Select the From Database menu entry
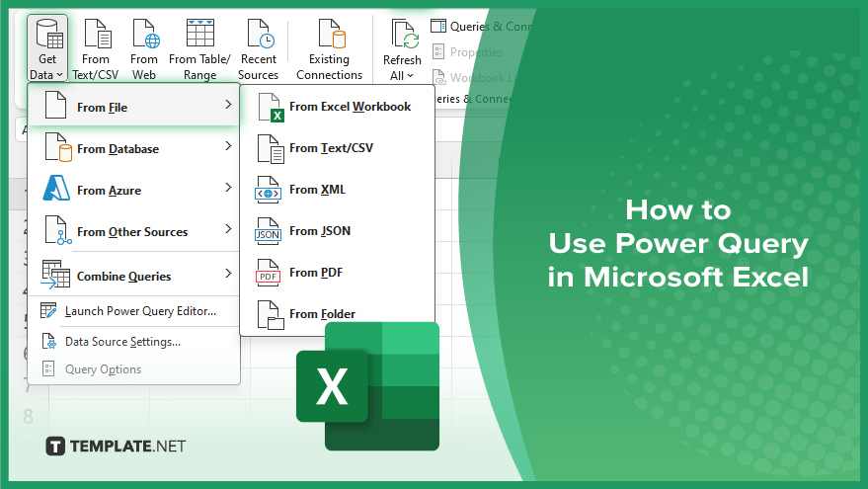Image resolution: width=868 pixels, height=489 pixels. pos(133,148)
